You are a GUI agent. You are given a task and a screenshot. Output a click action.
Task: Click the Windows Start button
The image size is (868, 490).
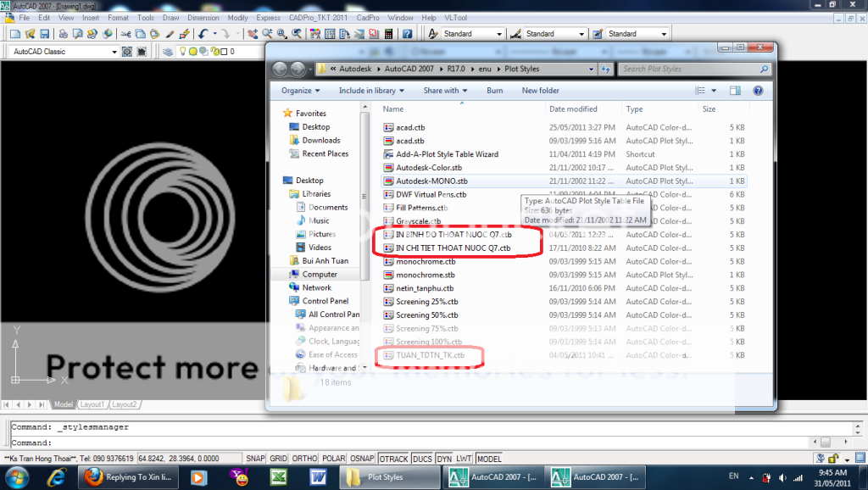click(x=16, y=476)
